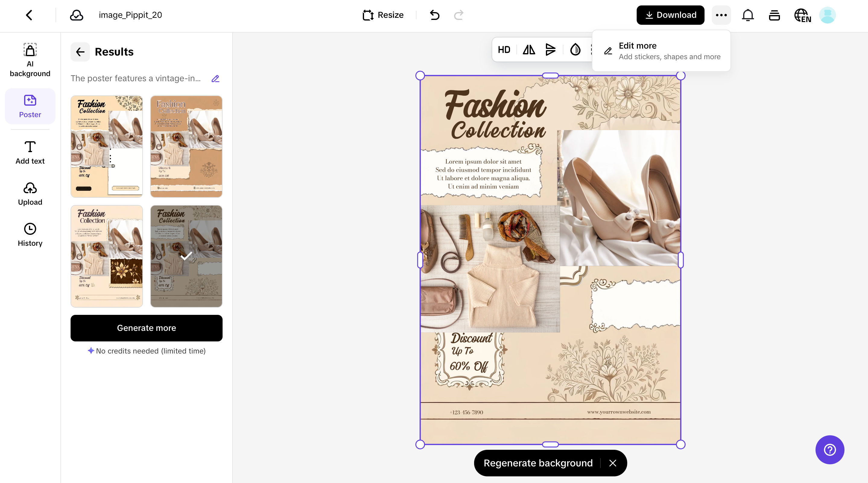The height and width of the screenshot is (483, 868).
Task: View the generation History
Action: [30, 235]
